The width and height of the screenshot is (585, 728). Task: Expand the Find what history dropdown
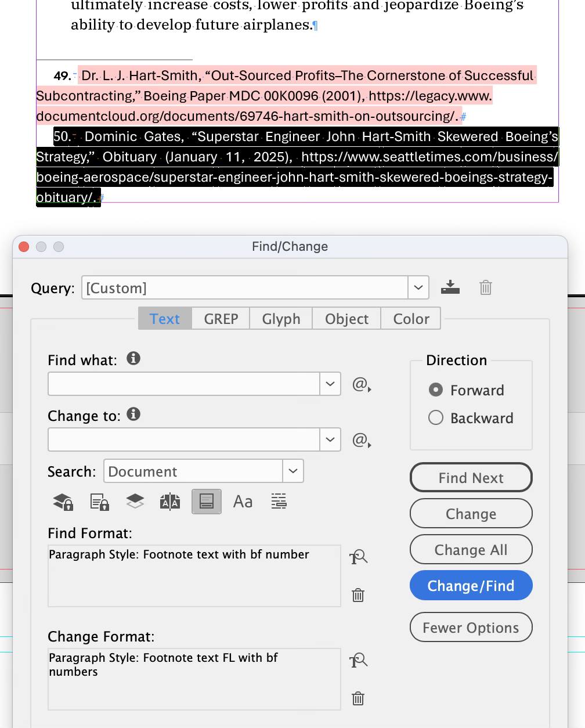coord(330,384)
